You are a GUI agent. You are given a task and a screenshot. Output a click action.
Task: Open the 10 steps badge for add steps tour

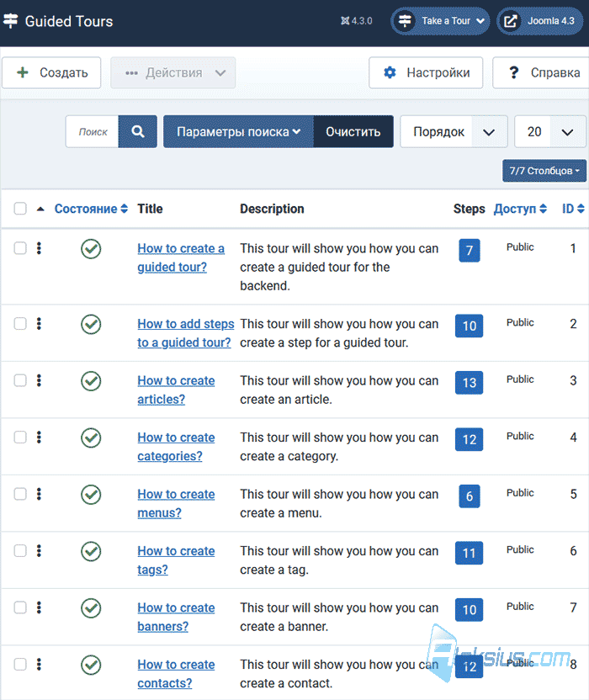469,326
